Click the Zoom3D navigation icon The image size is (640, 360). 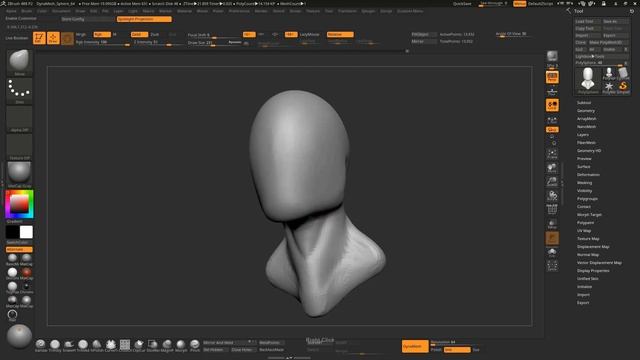552,181
